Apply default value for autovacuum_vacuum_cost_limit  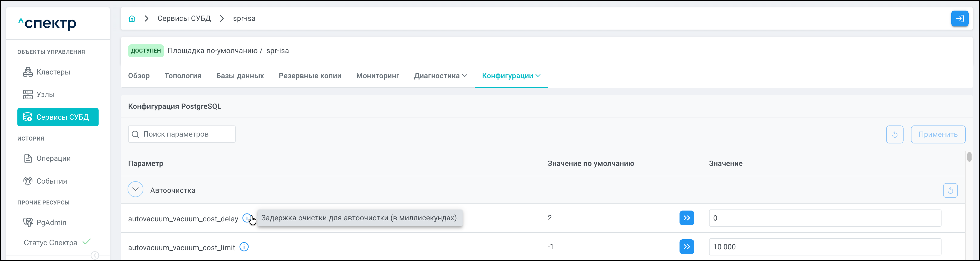686,247
